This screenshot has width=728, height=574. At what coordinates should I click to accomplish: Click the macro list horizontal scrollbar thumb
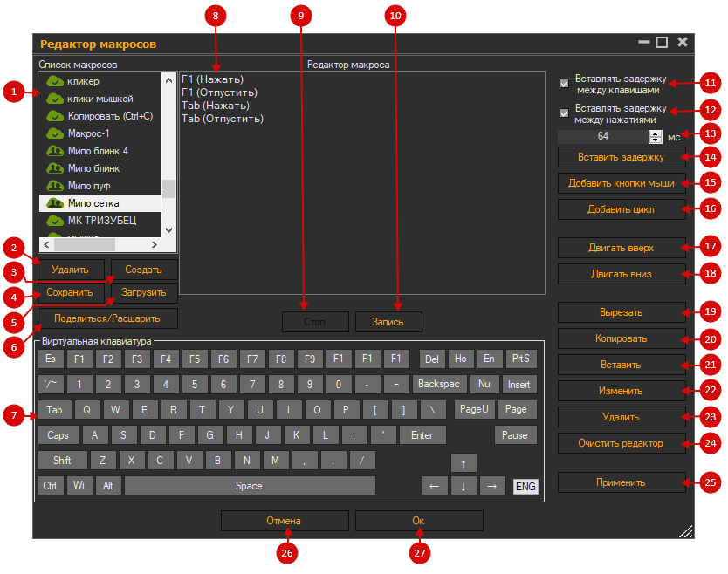85,244
